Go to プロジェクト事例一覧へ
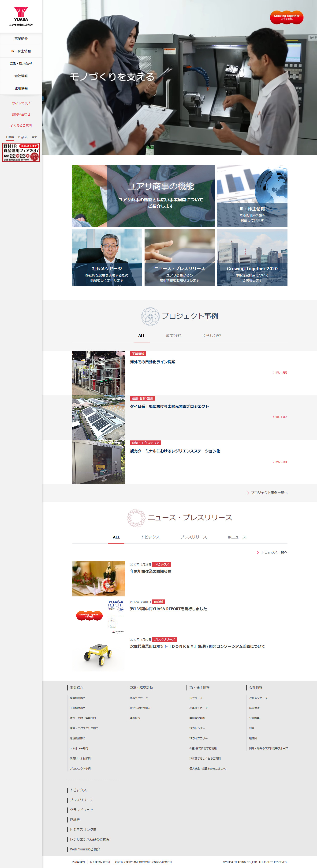Screen dimensions: 317x868 tap(267, 493)
